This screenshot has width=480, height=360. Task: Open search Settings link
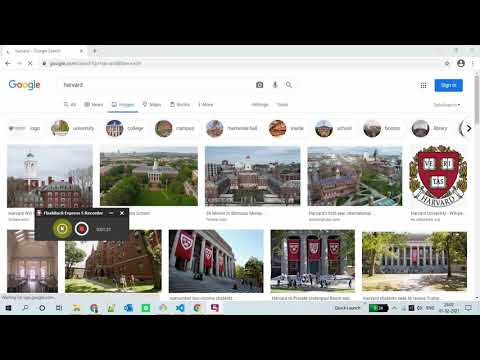260,104
